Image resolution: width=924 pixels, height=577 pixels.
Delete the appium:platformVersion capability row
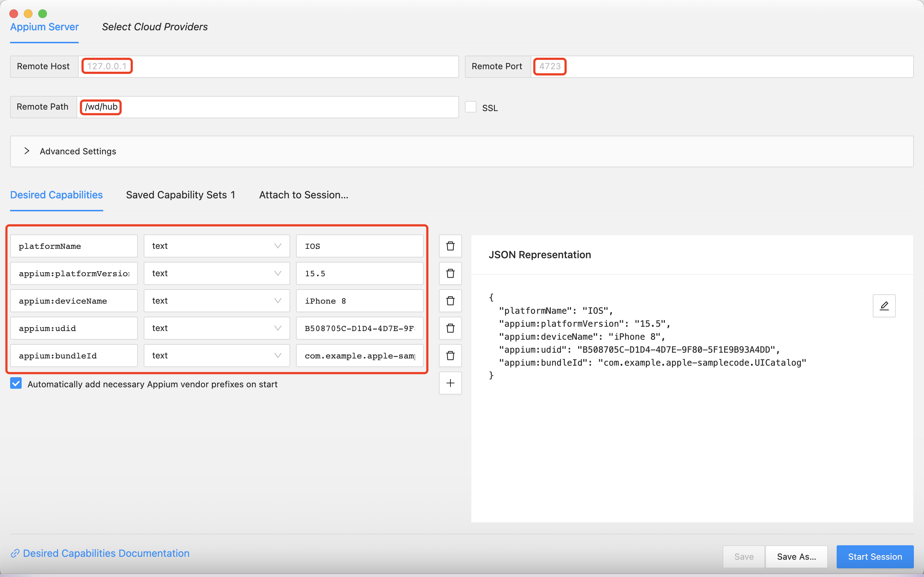click(450, 273)
